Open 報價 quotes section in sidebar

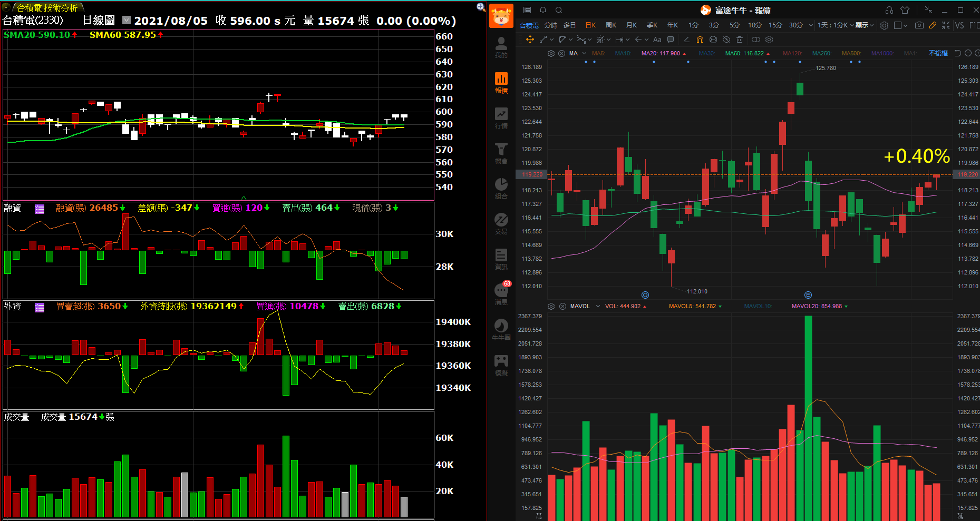(x=501, y=83)
